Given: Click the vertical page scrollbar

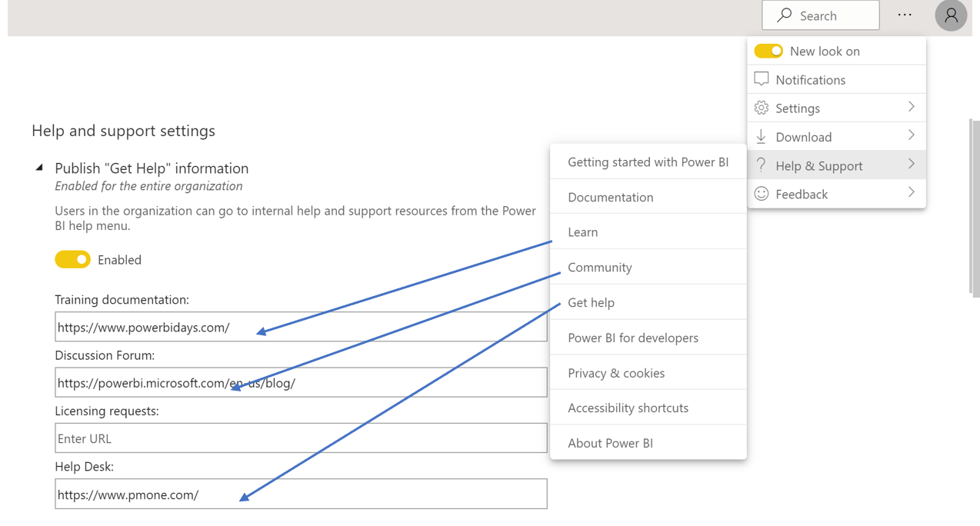Looking at the screenshot, I should (975, 208).
